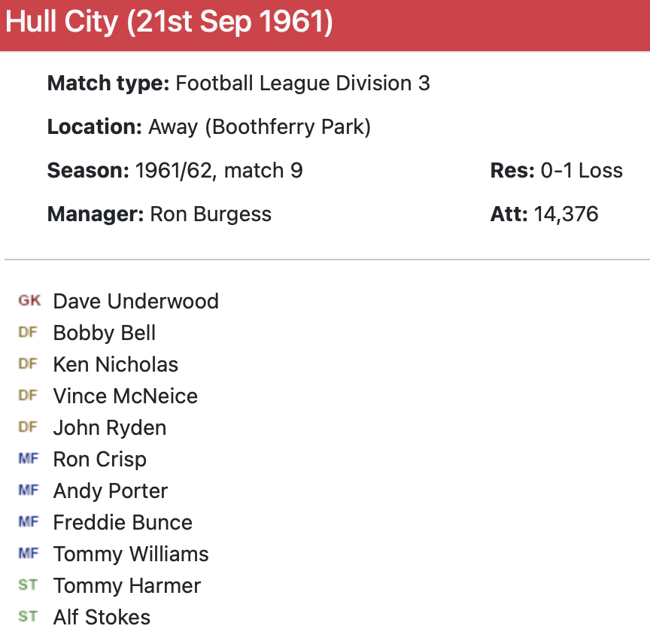650x644 pixels.
Task: Open Tommy Williams' player profile
Action: point(131,554)
